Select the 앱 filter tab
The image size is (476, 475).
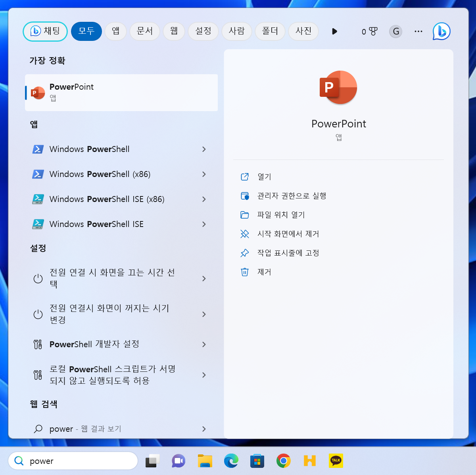tap(116, 31)
